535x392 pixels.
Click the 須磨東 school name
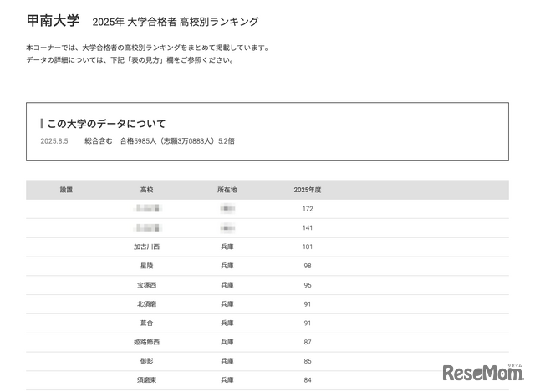point(147,380)
